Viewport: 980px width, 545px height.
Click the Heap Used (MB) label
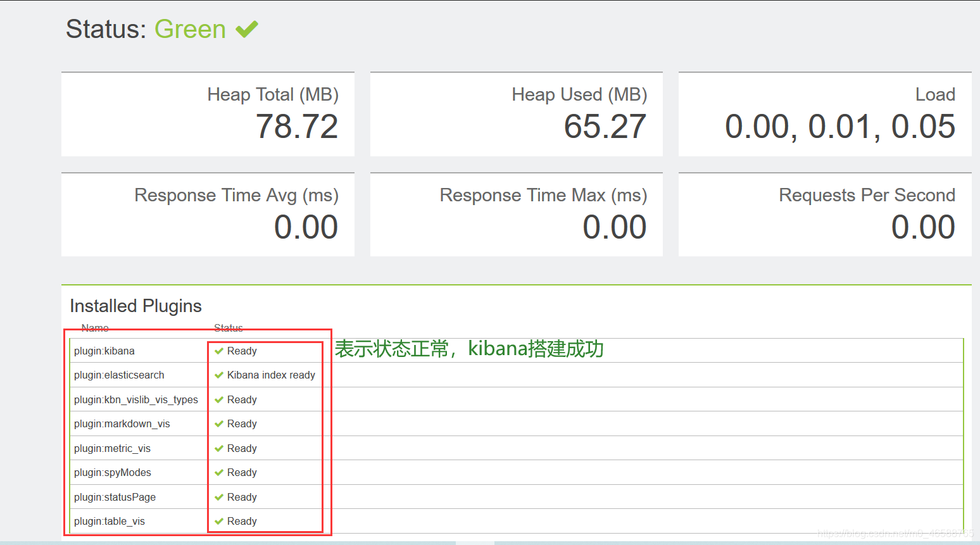coord(579,94)
